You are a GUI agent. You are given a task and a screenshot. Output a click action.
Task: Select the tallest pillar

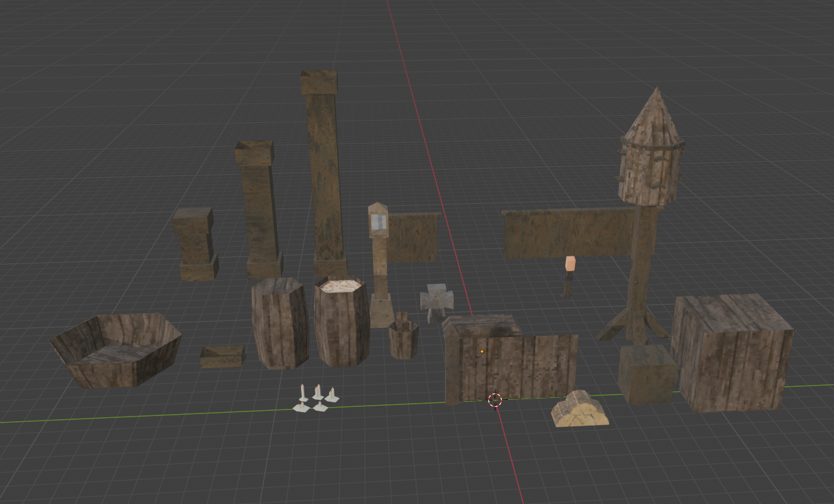324,173
